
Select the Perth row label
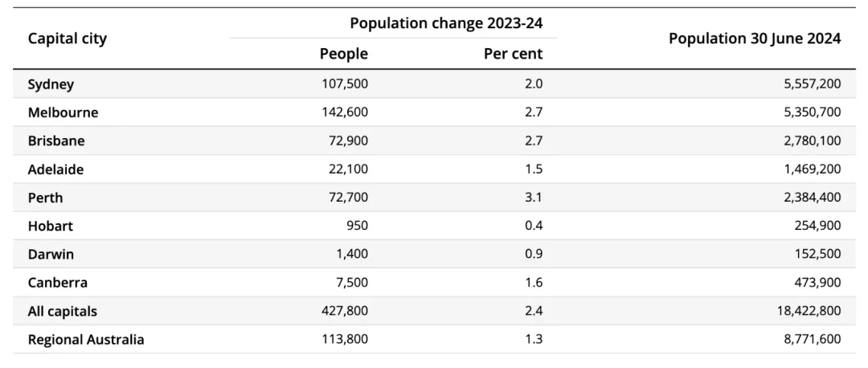coord(45,198)
